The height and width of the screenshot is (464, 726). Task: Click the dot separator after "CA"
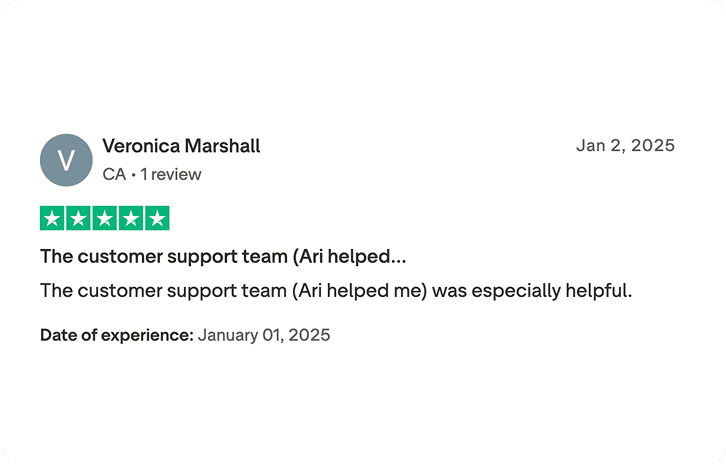coord(134,175)
